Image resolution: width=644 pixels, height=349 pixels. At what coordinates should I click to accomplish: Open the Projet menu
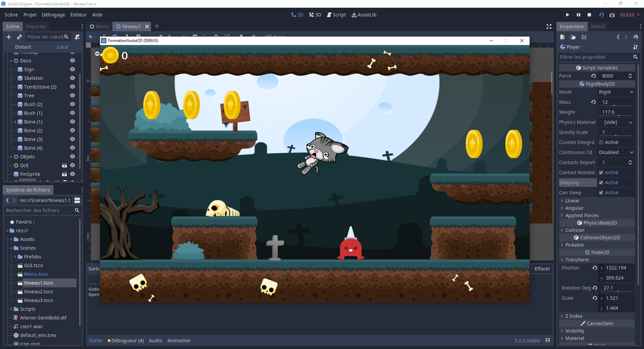(30, 15)
